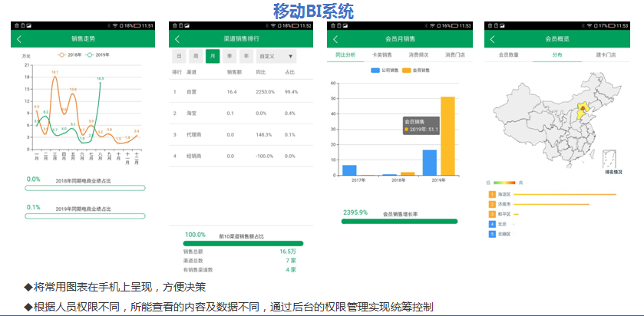Tap the back arrow on 渠道销售排行
The height and width of the screenshot is (316, 644).
click(x=177, y=39)
